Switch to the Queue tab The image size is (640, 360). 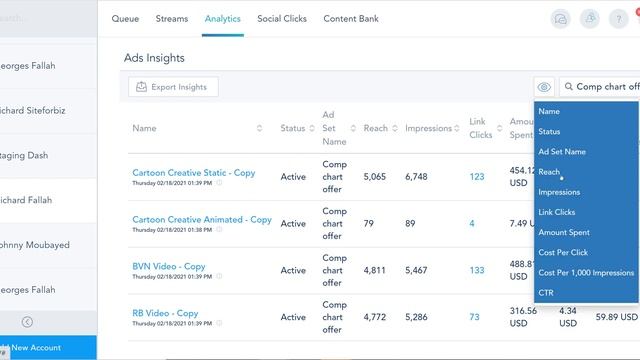[125, 19]
